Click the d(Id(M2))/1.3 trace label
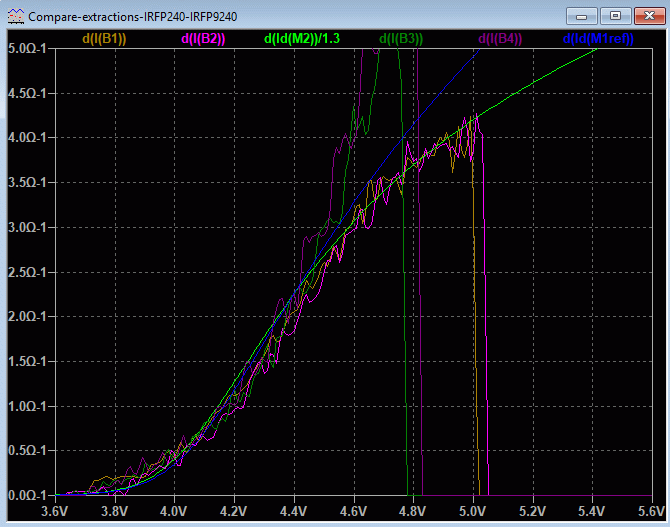The width and height of the screenshot is (670, 527). coord(302,39)
